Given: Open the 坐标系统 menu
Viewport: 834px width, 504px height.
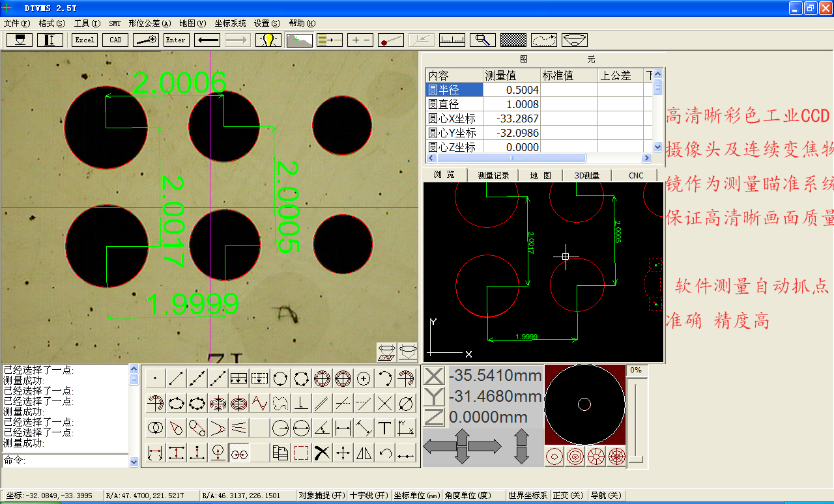Looking at the screenshot, I should click(x=230, y=23).
